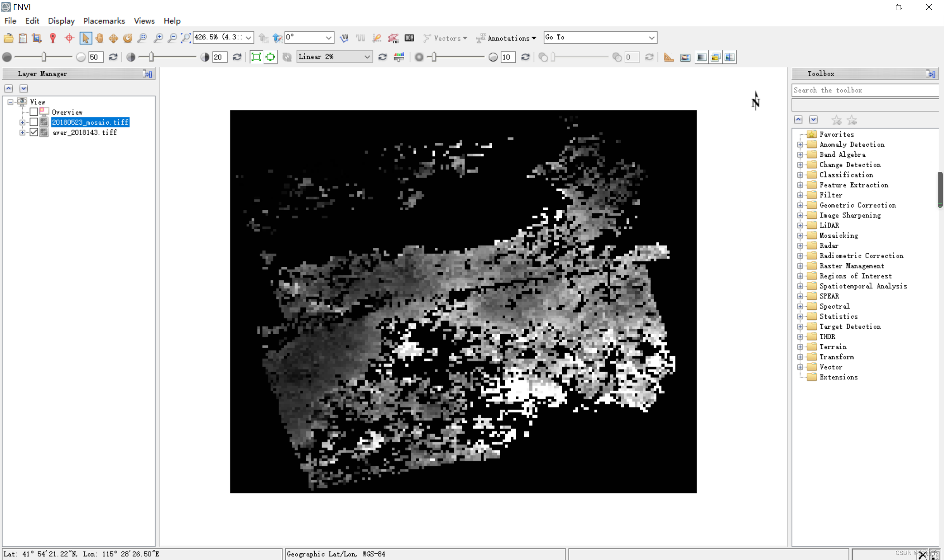Collapse the View node in Layer Manager

10,102
